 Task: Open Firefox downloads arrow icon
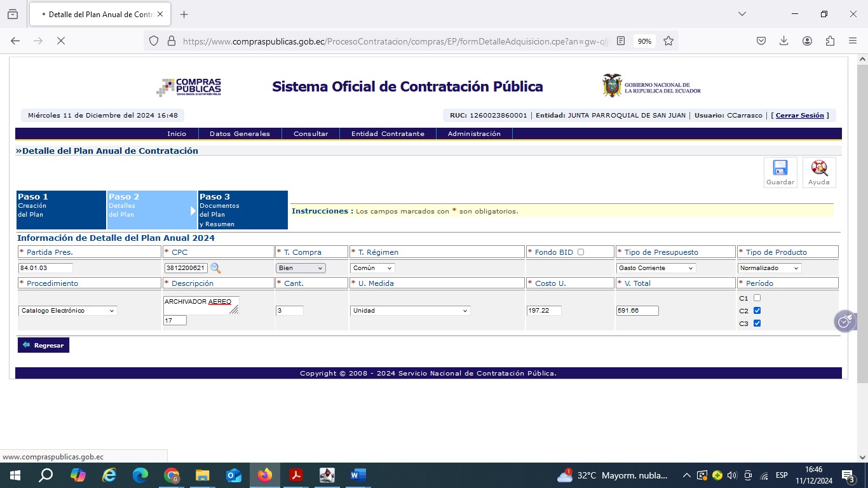point(783,41)
